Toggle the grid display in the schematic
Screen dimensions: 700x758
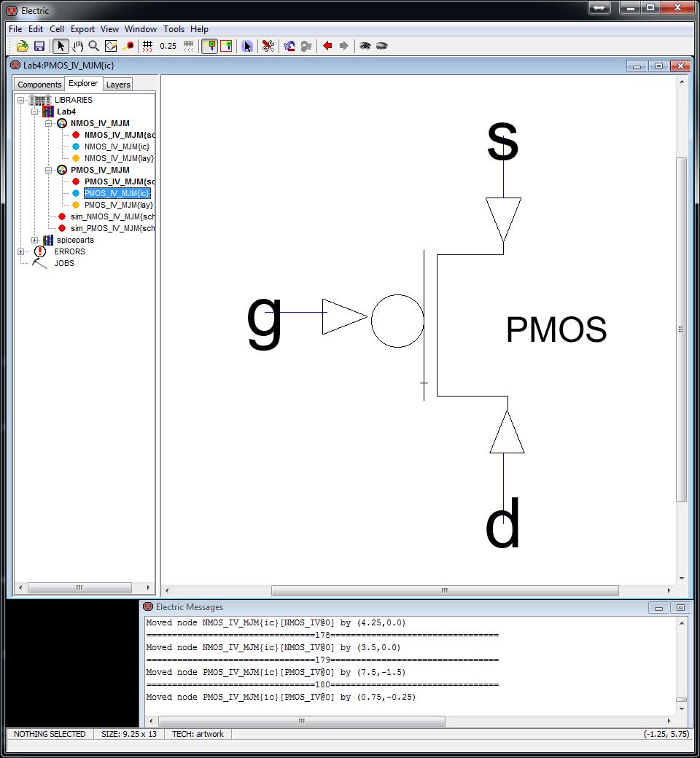(146, 45)
